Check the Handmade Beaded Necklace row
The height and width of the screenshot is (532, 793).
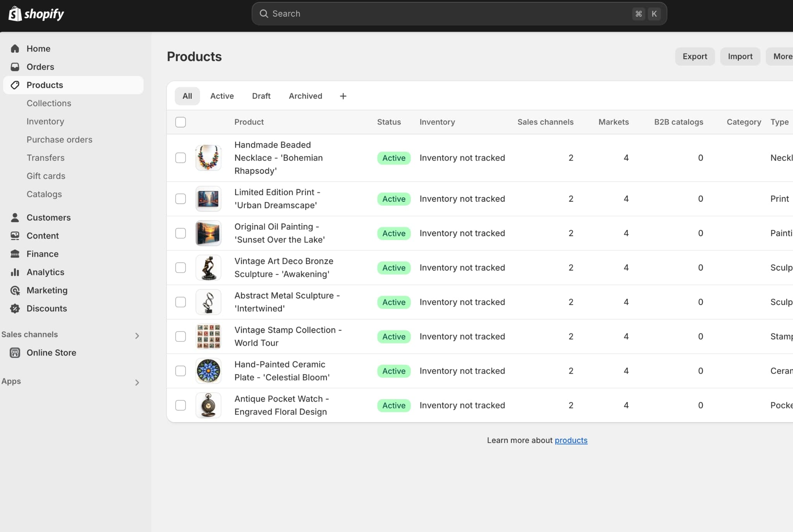181,158
